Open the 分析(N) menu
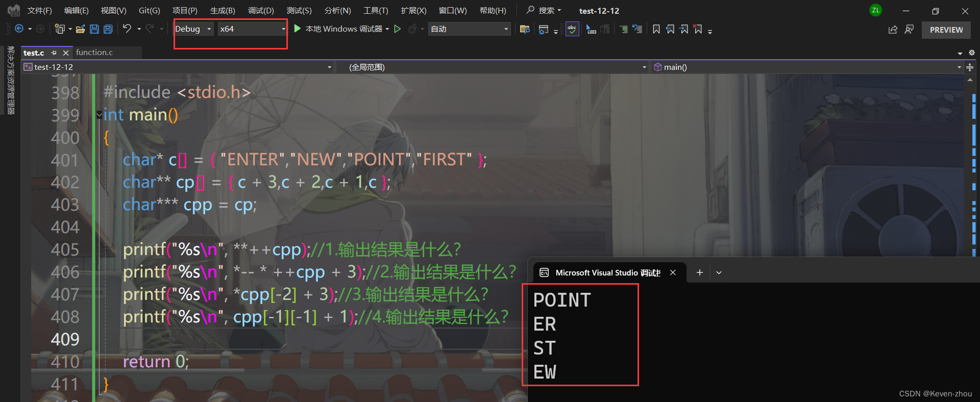The width and height of the screenshot is (980, 402). (x=337, y=11)
